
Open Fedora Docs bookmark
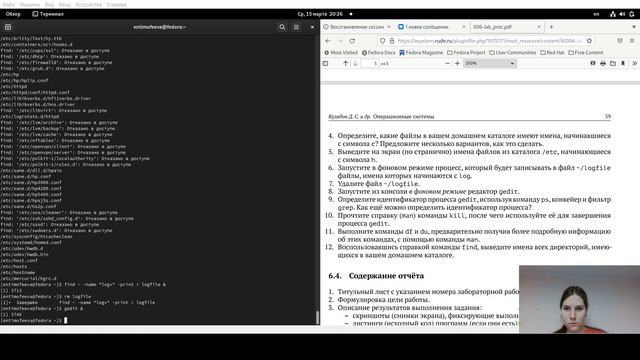tap(378, 53)
